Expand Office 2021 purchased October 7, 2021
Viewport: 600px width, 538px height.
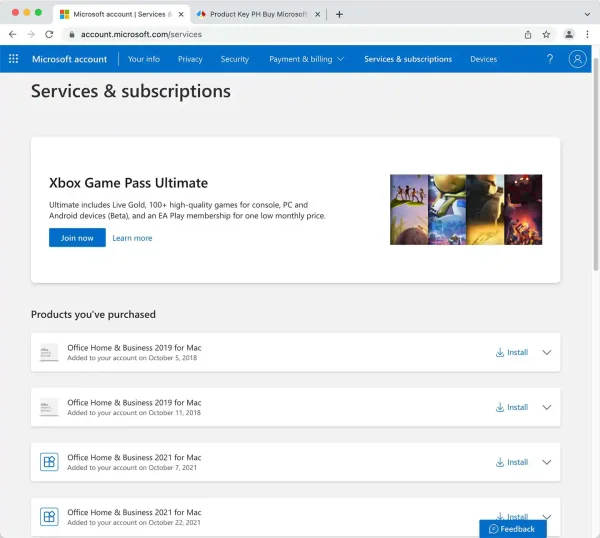pyautogui.click(x=546, y=462)
